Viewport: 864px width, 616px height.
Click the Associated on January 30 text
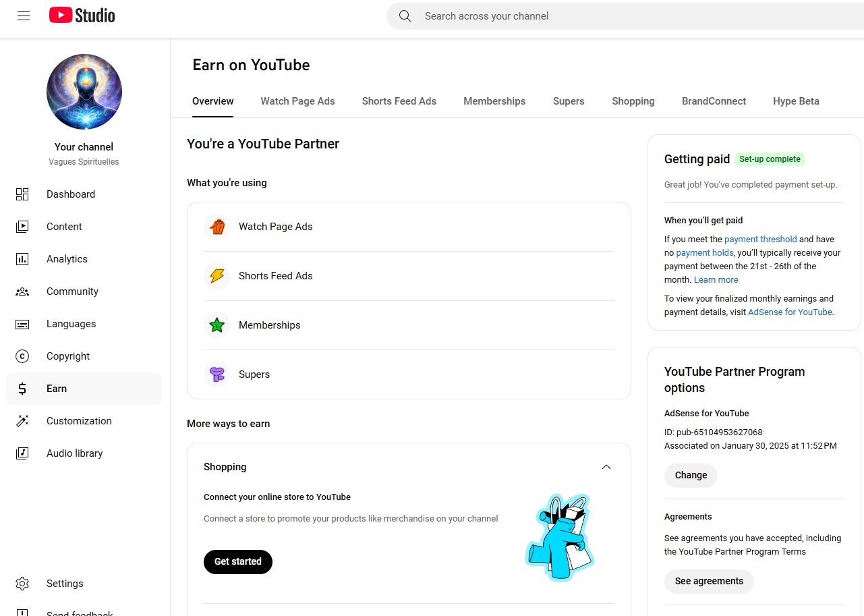(751, 446)
